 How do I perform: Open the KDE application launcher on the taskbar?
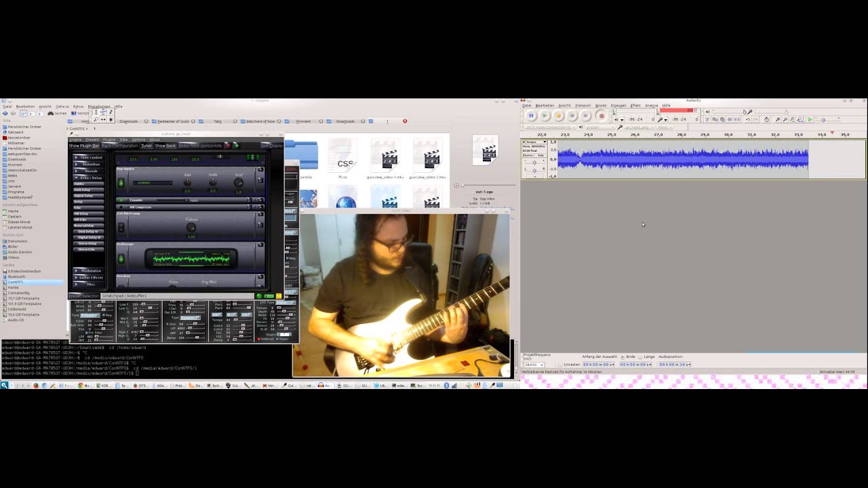(x=4, y=385)
